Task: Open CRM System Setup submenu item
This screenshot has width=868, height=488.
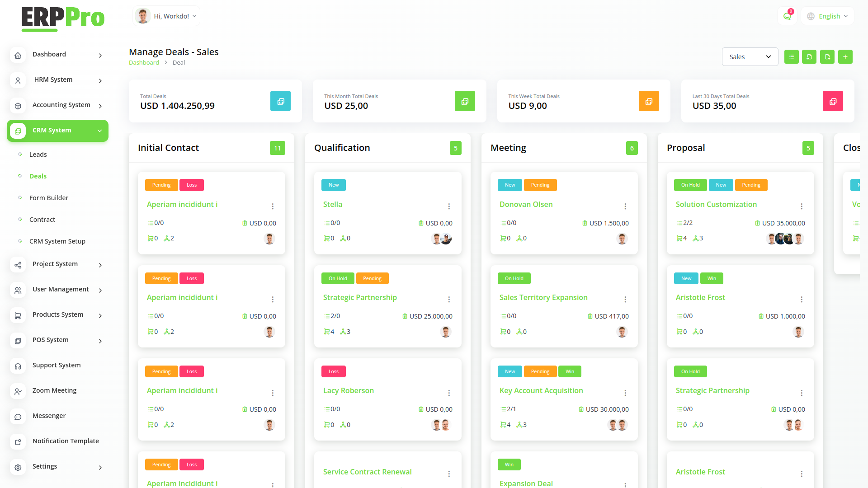Action: (x=57, y=241)
